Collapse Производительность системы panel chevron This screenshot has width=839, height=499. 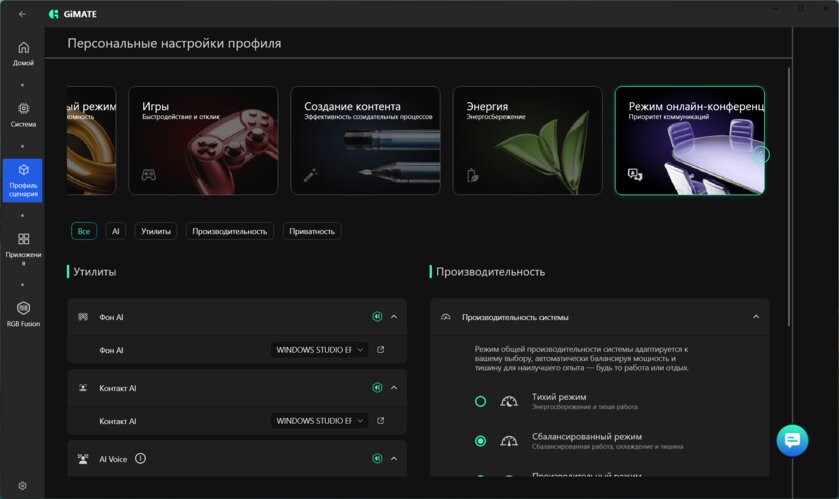click(756, 317)
